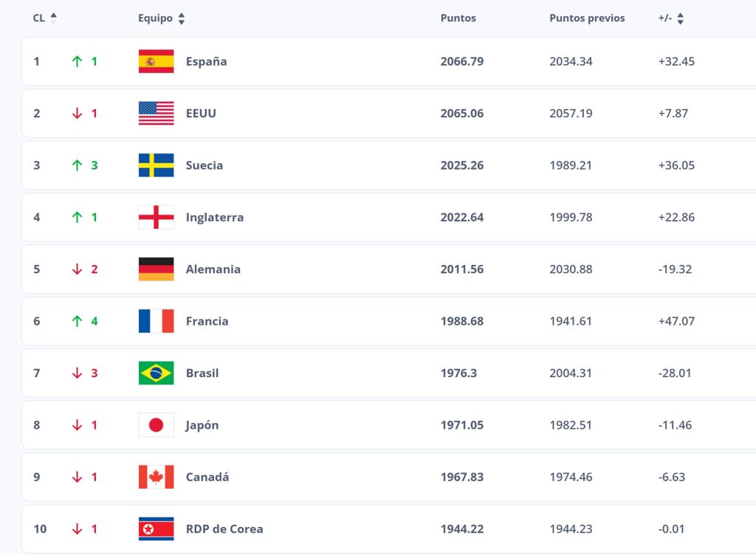Image resolution: width=756 pixels, height=555 pixels.
Task: Click the Suecia points value 2025.26
Action: pyautogui.click(x=462, y=165)
